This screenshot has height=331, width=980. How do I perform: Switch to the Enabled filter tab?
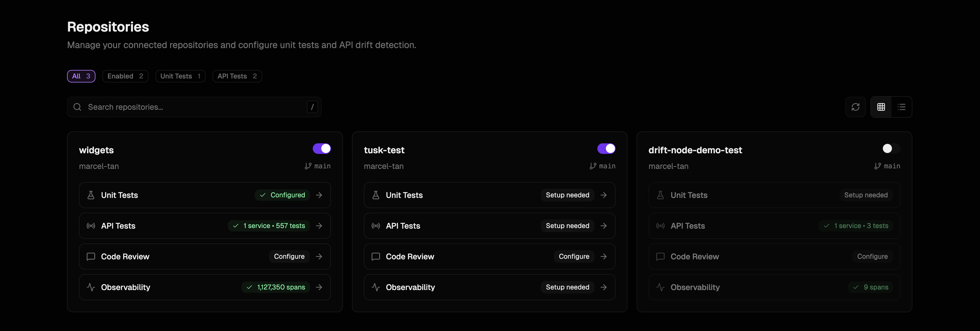point(125,76)
